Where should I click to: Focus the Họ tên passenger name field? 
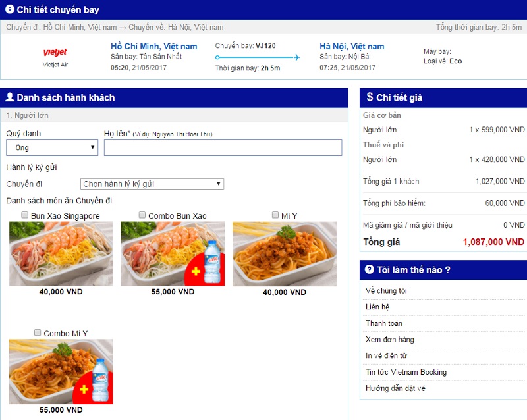pos(223,147)
